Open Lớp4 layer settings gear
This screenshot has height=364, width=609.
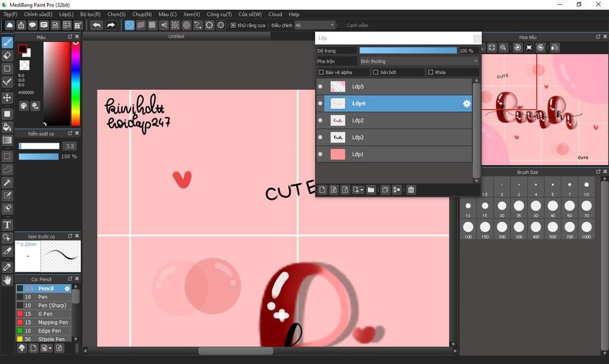click(x=466, y=103)
